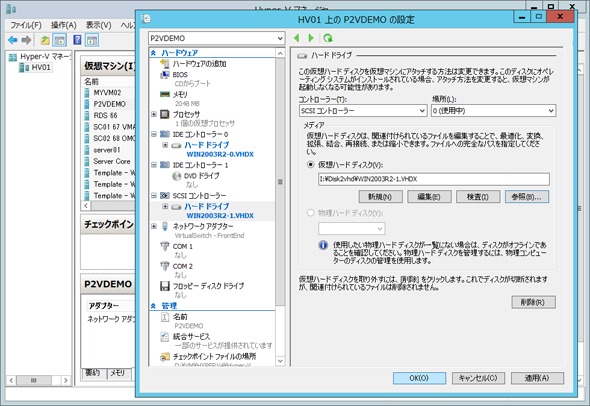Open the コントローラー (SCSI) dropdown

[x=363, y=111]
